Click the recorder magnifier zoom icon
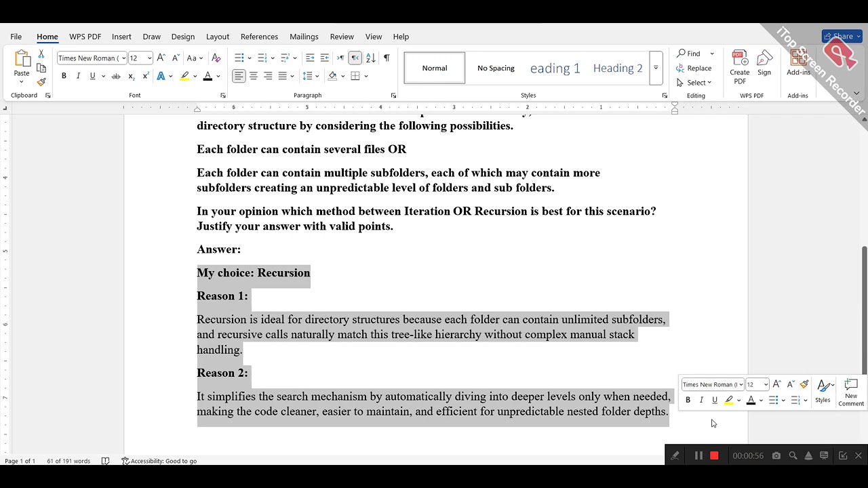The height and width of the screenshot is (488, 868). tap(793, 456)
